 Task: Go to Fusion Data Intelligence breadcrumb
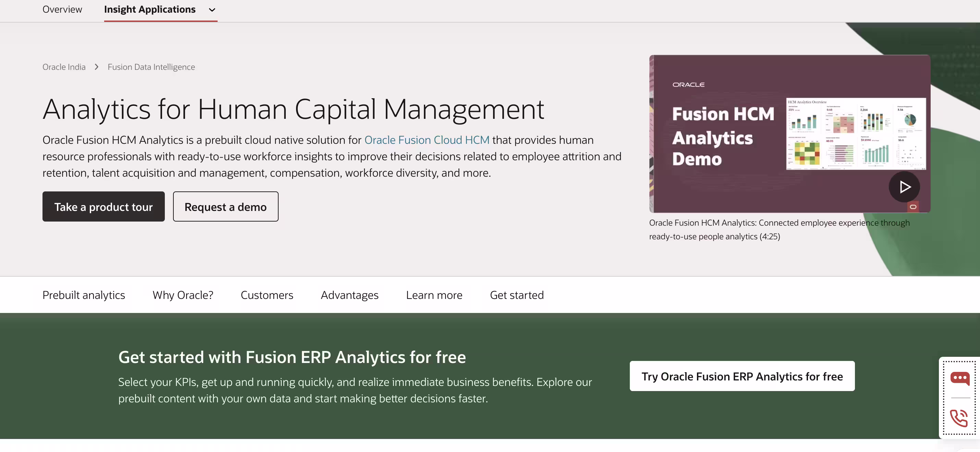coord(151,67)
